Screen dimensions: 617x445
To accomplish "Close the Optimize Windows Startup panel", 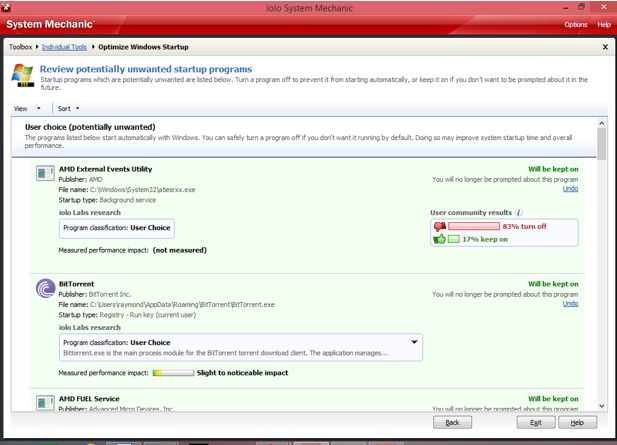I will 605,47.
